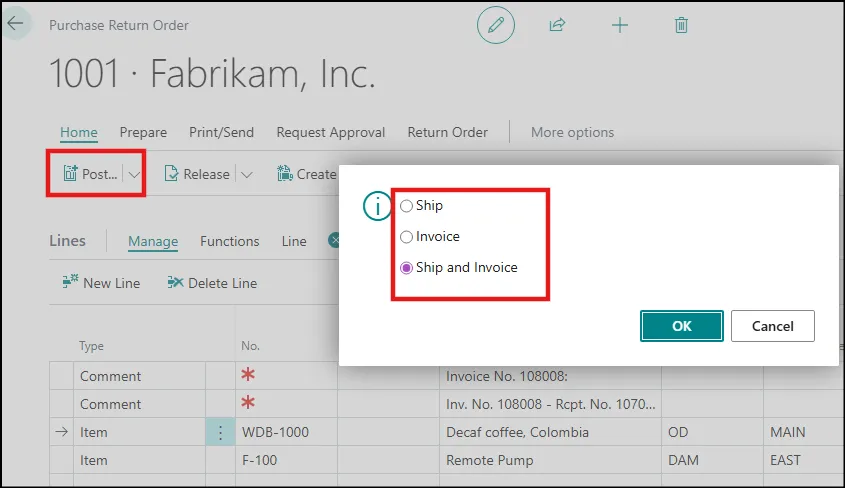Open the Prepare tab
Viewport: 845px width, 488px height.
(143, 133)
